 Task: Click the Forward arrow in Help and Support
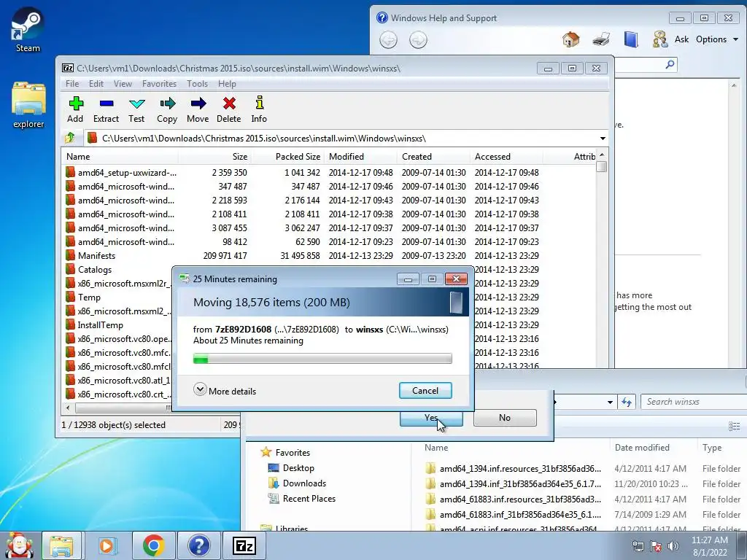pos(418,40)
